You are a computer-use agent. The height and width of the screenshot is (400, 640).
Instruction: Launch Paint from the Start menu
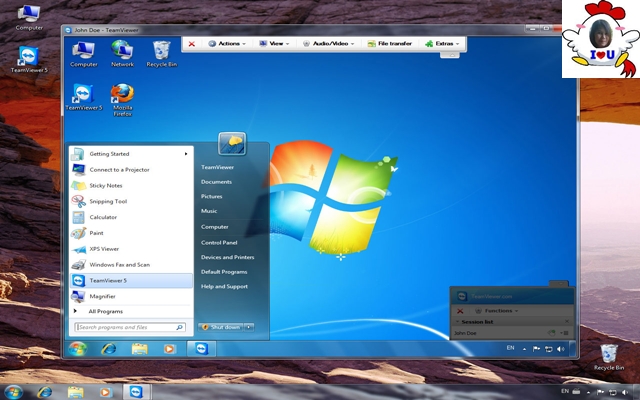point(131,233)
